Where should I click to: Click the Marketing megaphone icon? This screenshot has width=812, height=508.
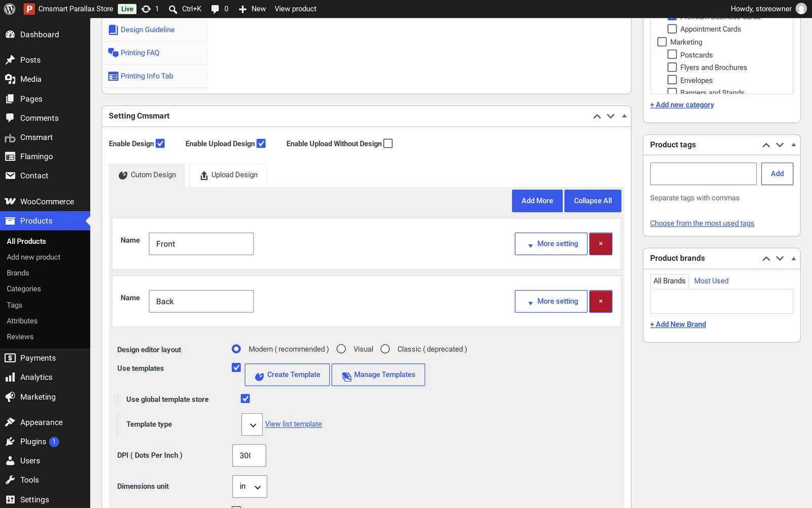[10, 397]
